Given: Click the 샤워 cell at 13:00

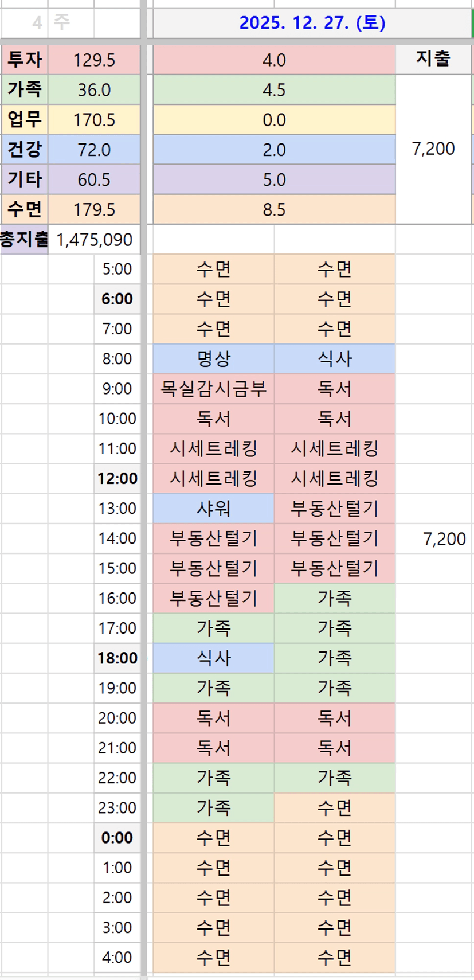Looking at the screenshot, I should 213,509.
